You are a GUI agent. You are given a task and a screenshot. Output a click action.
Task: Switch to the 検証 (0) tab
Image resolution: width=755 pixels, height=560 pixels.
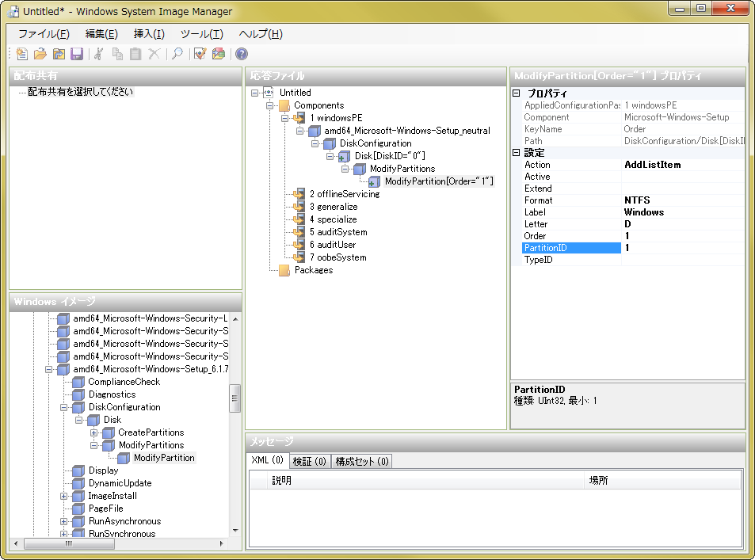[x=310, y=461]
